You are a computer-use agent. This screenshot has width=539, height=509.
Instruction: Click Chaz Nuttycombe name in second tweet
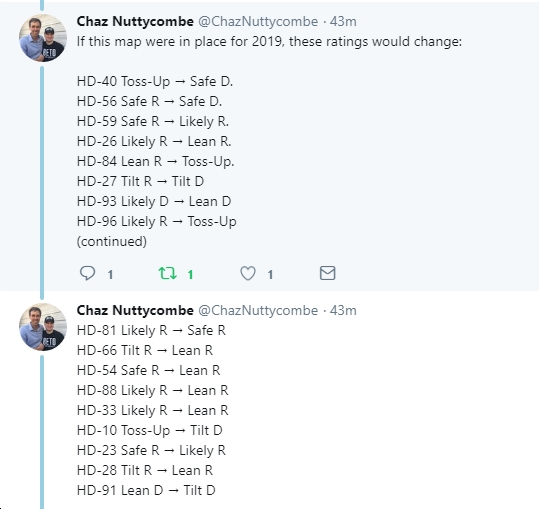[135, 311]
